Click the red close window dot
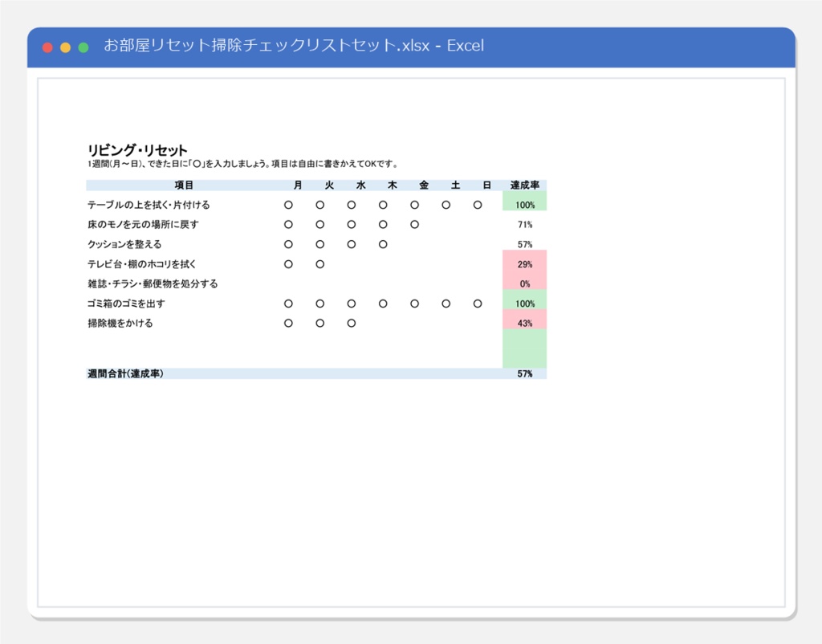The height and width of the screenshot is (644, 822). pyautogui.click(x=47, y=47)
